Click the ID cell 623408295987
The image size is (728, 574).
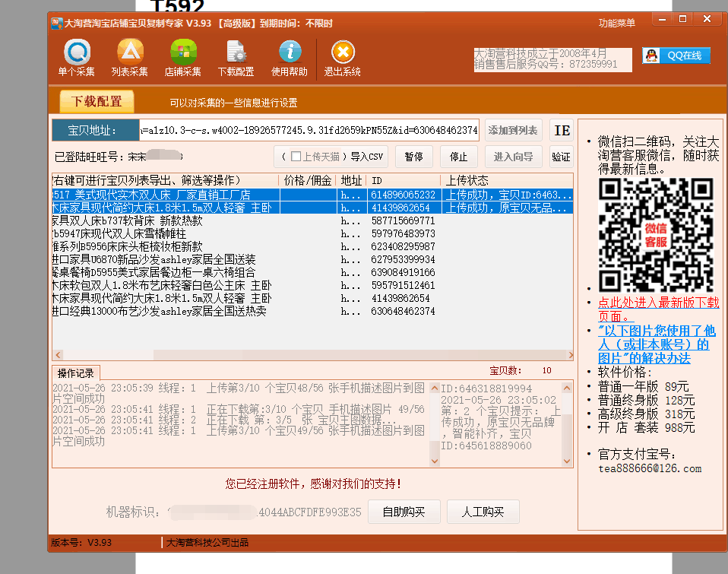coord(403,246)
